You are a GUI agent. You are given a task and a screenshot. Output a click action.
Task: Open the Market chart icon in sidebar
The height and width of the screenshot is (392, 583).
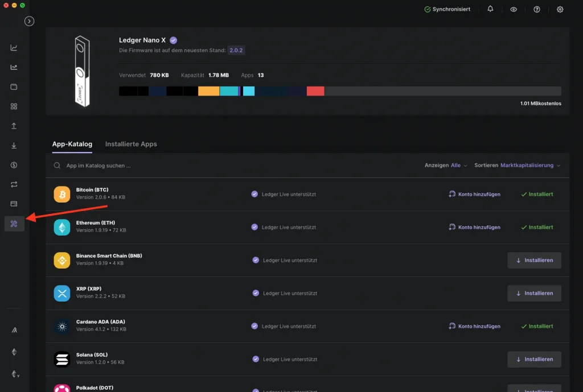point(14,67)
